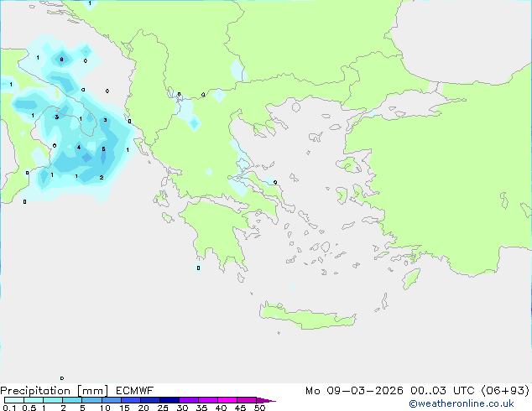Screen dimensions: 532x411
Task: Click the legend label '40'
Action: 221,408
